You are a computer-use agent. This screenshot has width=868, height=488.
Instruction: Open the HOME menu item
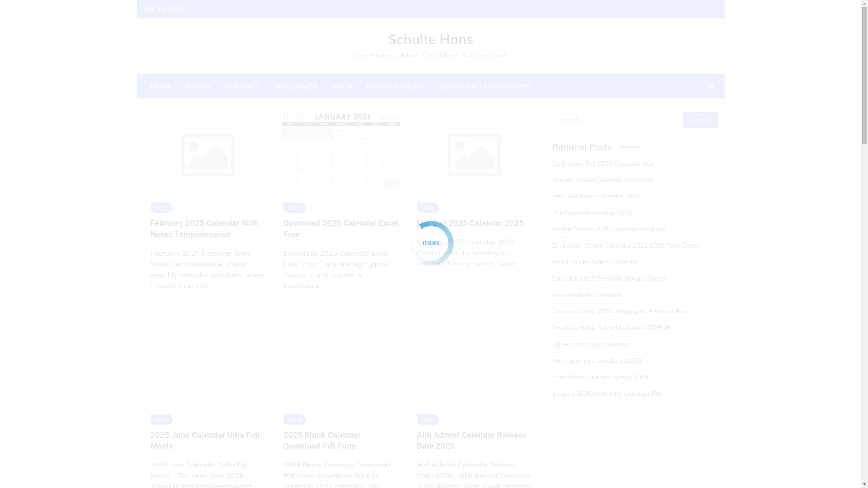point(161,86)
